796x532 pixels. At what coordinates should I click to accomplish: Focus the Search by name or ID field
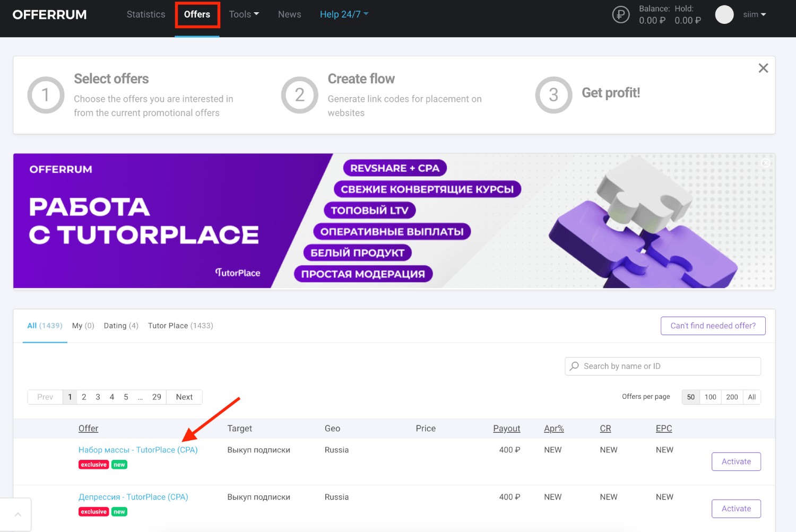point(663,366)
